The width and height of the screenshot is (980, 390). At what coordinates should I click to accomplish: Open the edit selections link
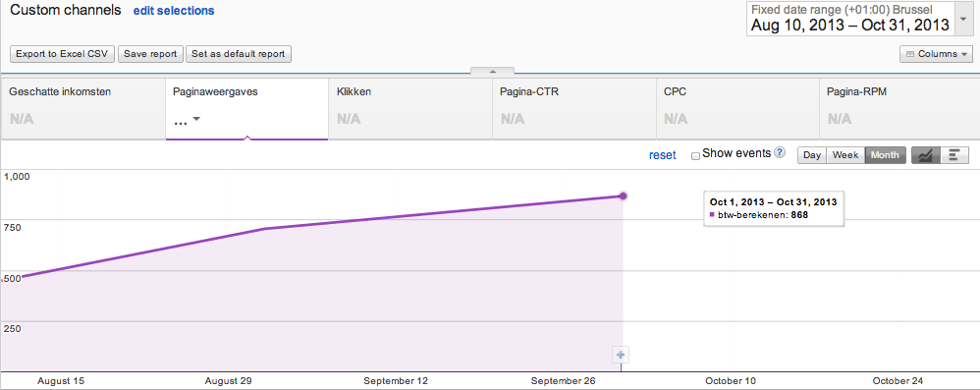click(x=174, y=11)
